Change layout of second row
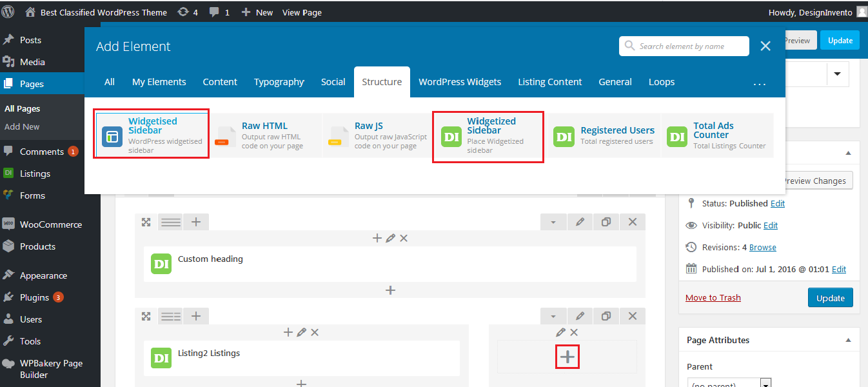Viewport: 868px width, 387px height. [x=171, y=316]
